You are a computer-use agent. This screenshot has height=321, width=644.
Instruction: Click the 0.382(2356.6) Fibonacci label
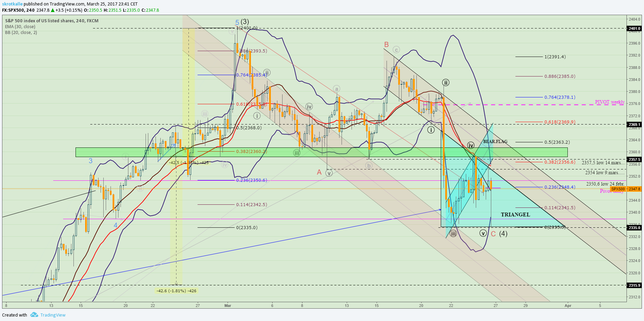point(560,162)
